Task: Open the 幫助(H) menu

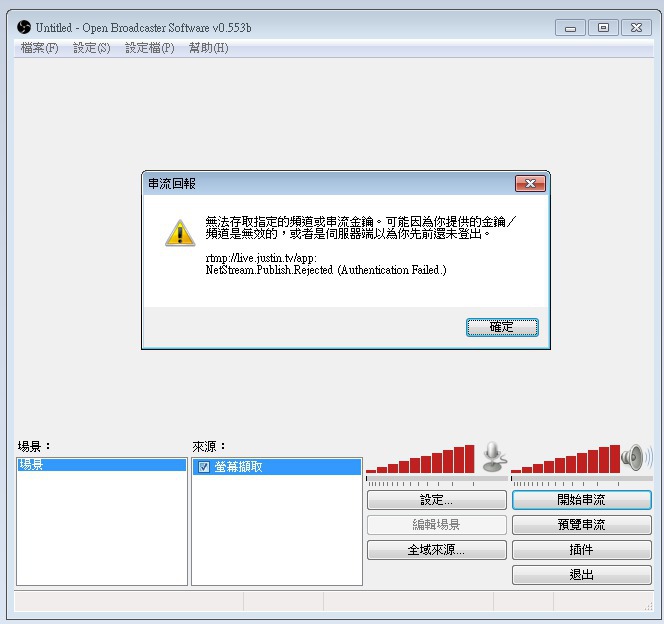Action: (208, 48)
